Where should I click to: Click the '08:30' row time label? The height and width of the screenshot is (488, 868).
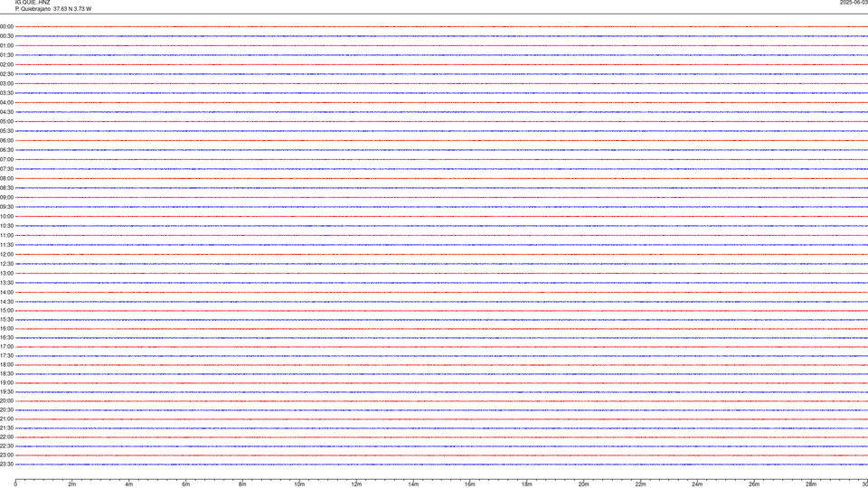[6, 188]
